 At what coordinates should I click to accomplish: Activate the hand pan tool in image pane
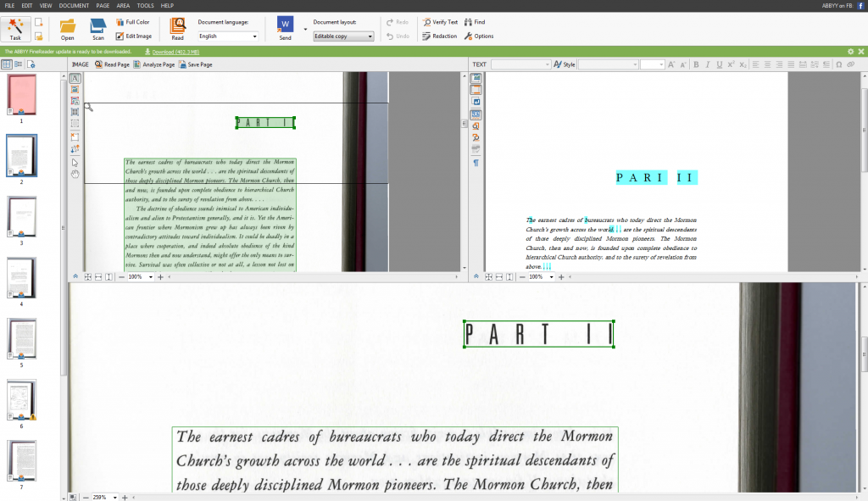click(x=75, y=174)
